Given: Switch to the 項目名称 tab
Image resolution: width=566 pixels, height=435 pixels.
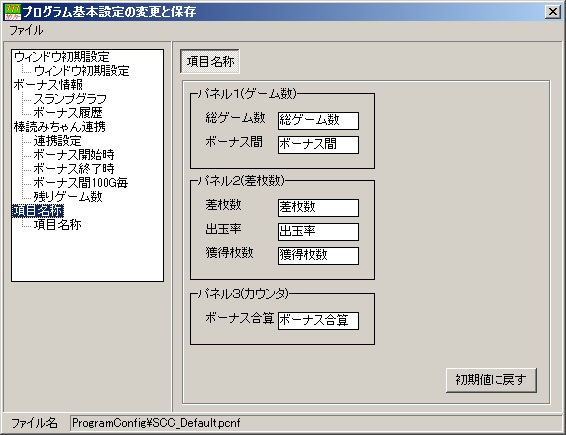Looking at the screenshot, I should (x=210, y=62).
